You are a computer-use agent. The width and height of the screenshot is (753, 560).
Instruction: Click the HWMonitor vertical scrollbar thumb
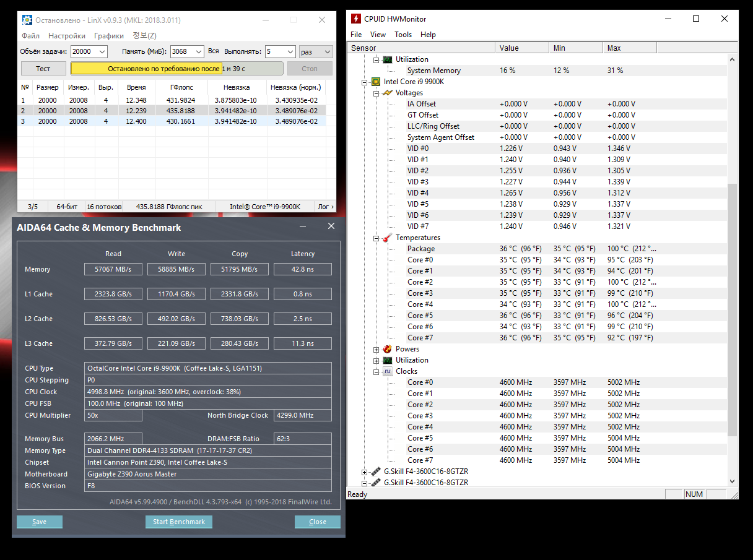click(x=733, y=309)
